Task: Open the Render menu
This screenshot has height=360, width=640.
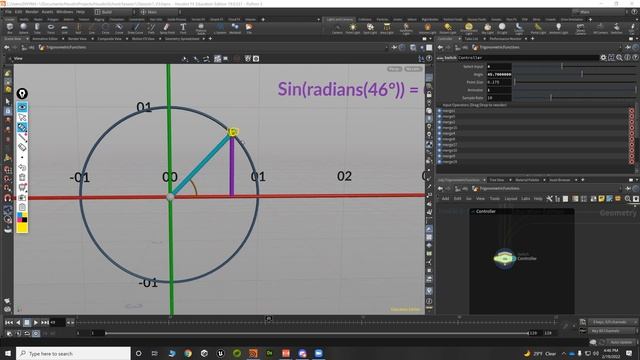Action: point(31,12)
